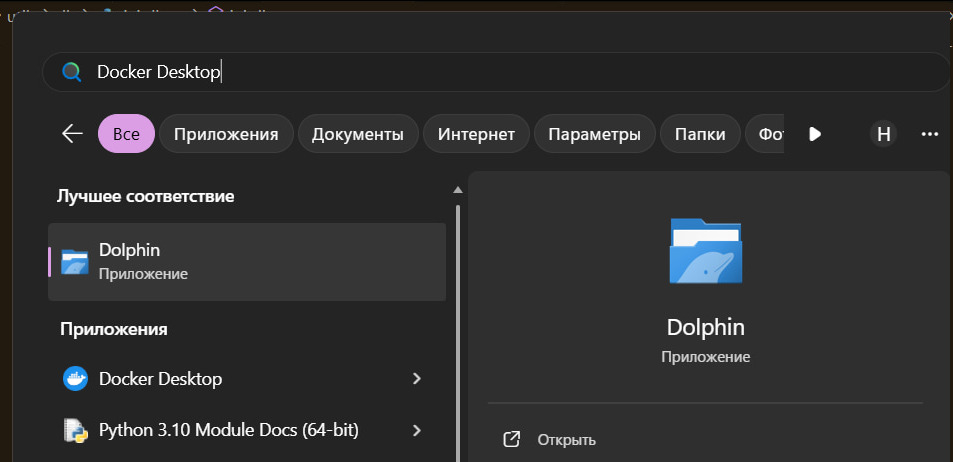The image size is (953, 462).
Task: Switch to the Документы filter tab
Action: 358,134
